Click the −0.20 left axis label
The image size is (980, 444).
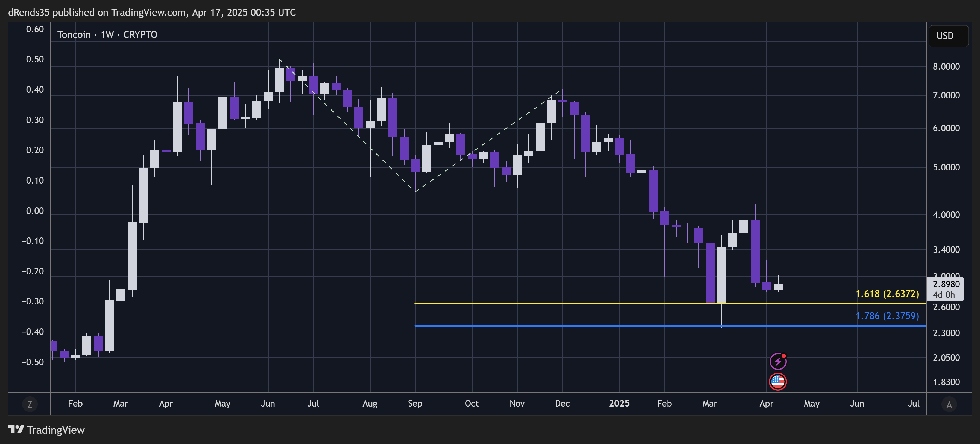[x=33, y=271]
